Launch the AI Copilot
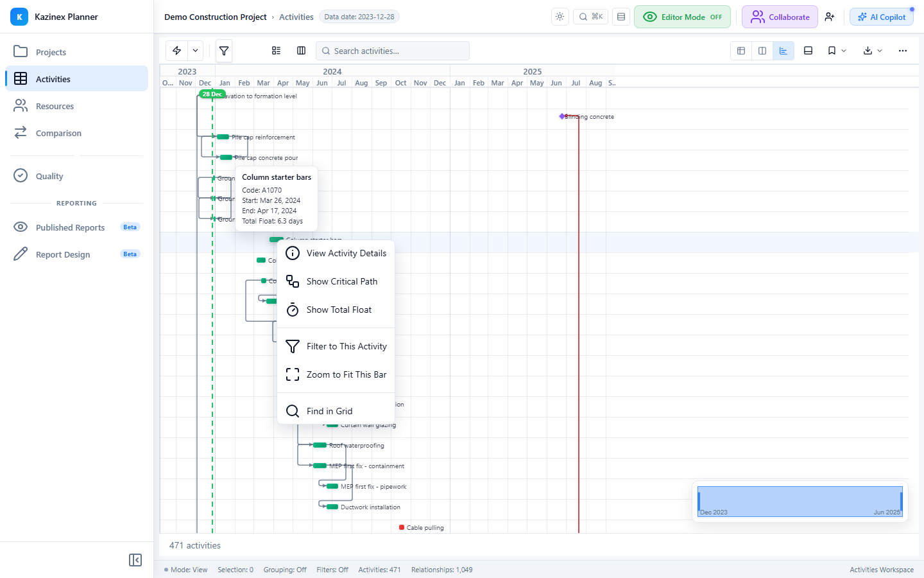Viewport: 924px width, 578px height. click(882, 17)
